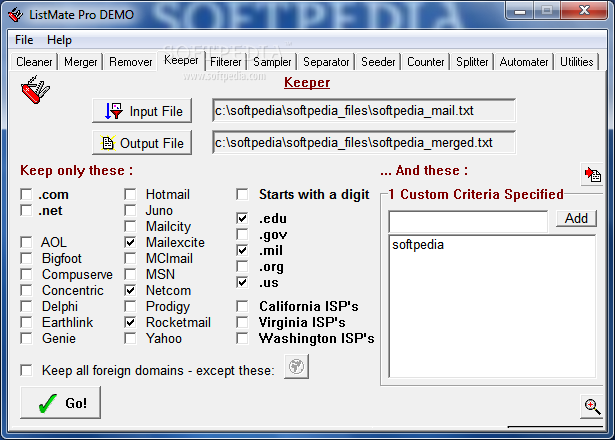The image size is (615, 440).
Task: Click the foreign domains globe icon button
Action: click(x=297, y=367)
